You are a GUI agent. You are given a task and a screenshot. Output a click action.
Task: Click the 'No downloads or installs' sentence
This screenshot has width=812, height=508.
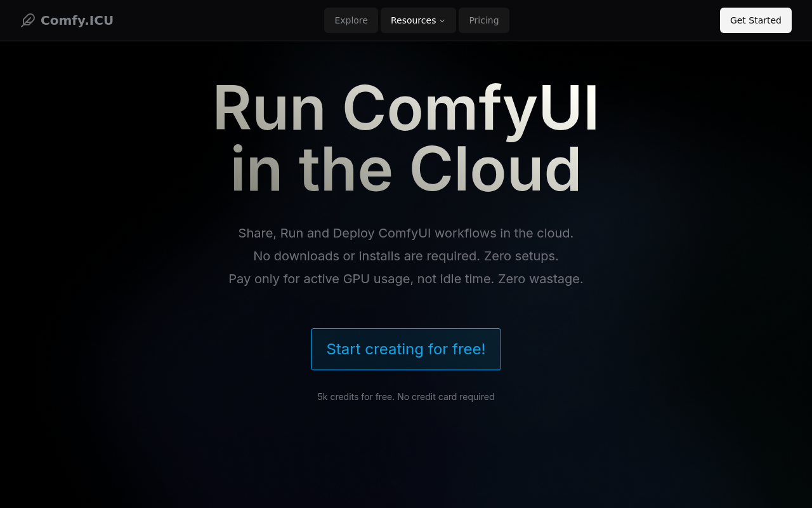pos(366,256)
